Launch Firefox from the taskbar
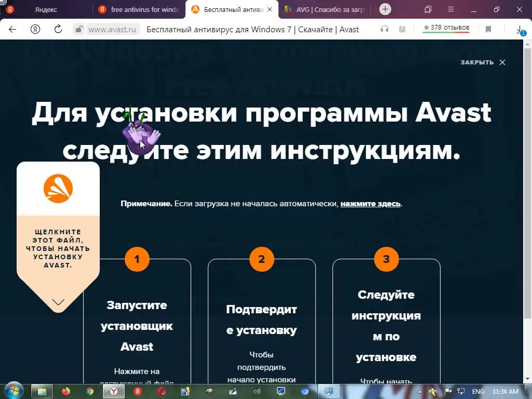 point(66,392)
